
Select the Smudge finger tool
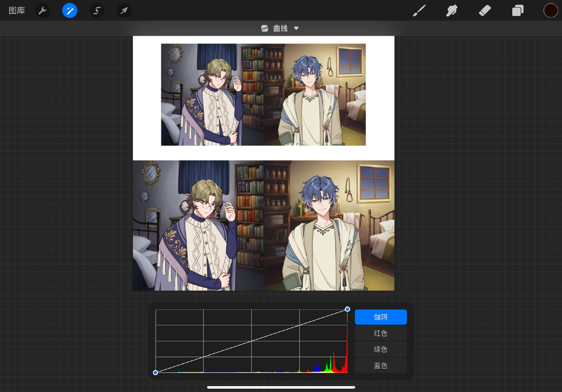point(452,10)
